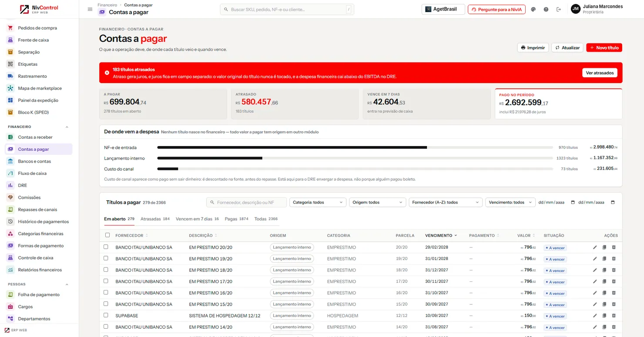Viewport: 644px width, 337px height.
Task: Check the EM PRESTIMO 19/20 row checkbox
Action: (106, 258)
